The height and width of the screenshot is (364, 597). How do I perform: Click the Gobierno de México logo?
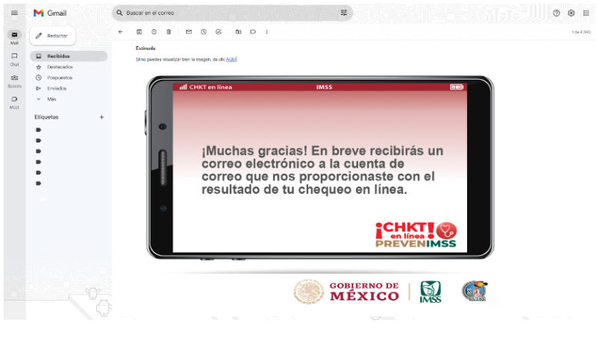346,292
